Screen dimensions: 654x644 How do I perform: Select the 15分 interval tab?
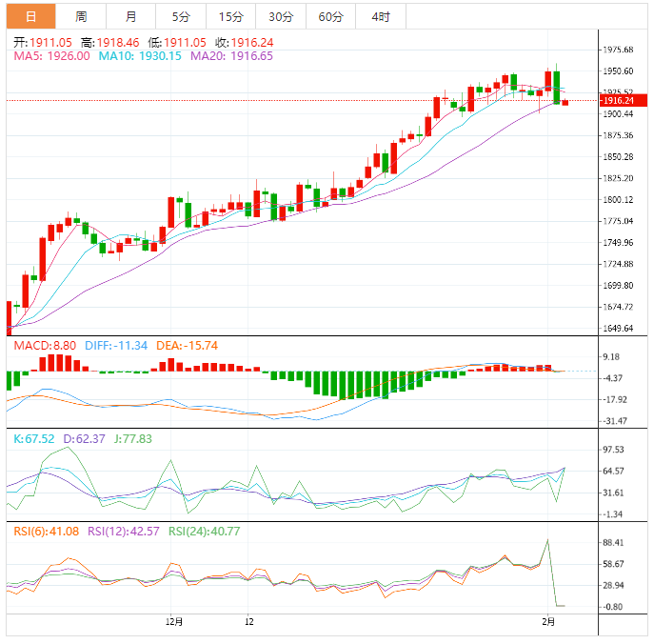click(x=230, y=16)
